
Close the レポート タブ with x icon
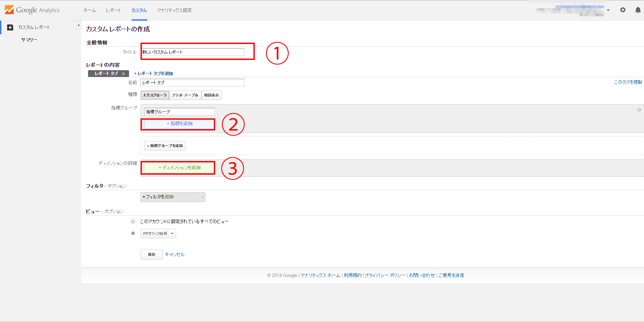pos(124,74)
